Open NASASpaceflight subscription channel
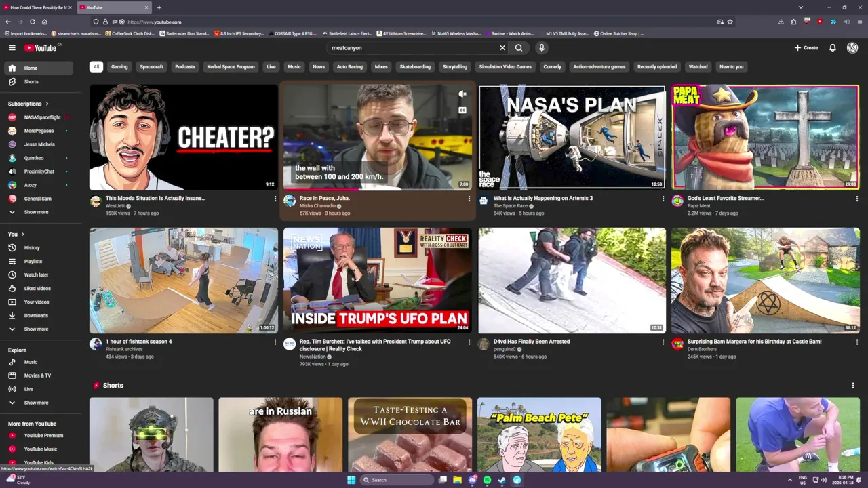The image size is (868, 488). pos(39,117)
